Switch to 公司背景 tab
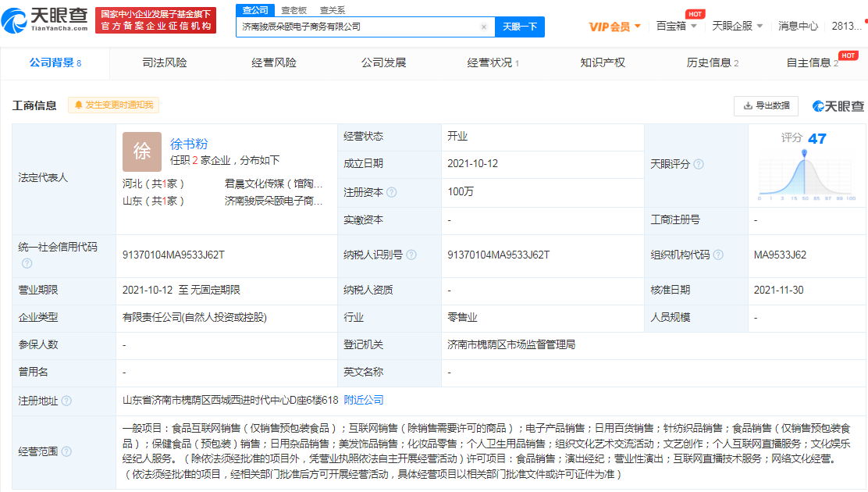Viewport: 868px width, 492px height. click(x=55, y=62)
